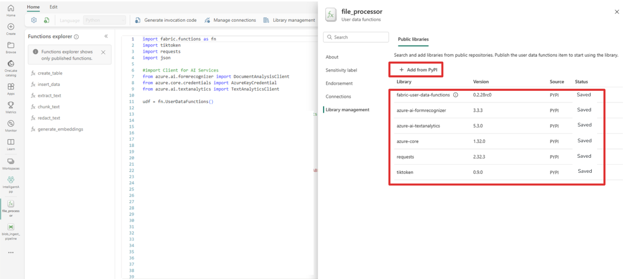
Task: Click the settings gear in the toolbar
Action: click(x=34, y=20)
